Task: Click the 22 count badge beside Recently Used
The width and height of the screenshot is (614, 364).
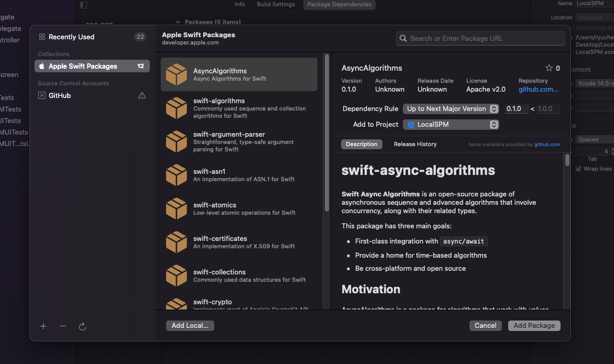Action: tap(140, 37)
